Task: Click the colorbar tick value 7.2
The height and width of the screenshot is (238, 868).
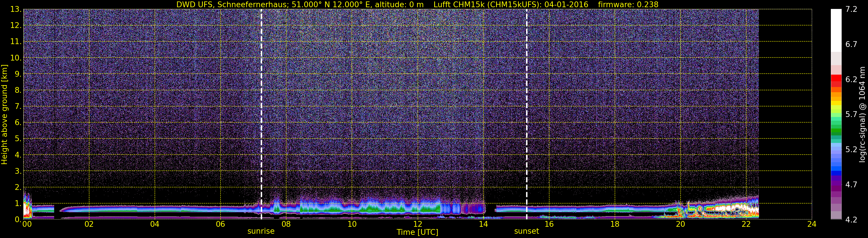Action: point(851,9)
